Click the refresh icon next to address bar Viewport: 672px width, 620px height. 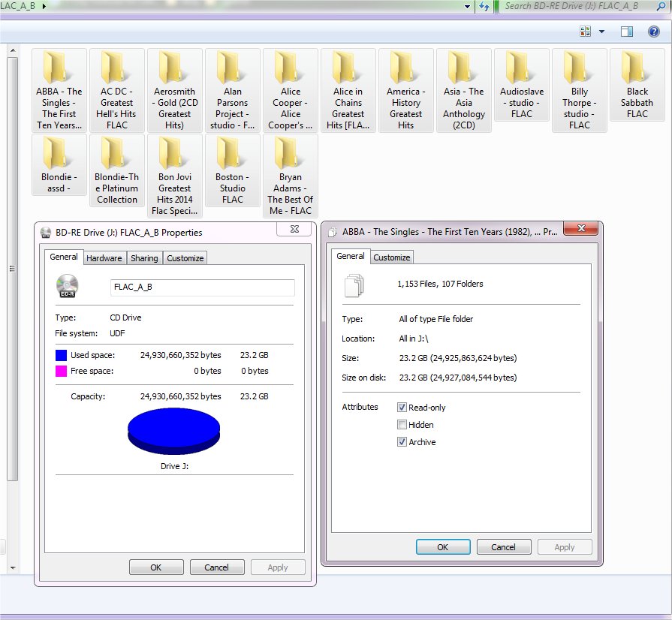(x=484, y=7)
